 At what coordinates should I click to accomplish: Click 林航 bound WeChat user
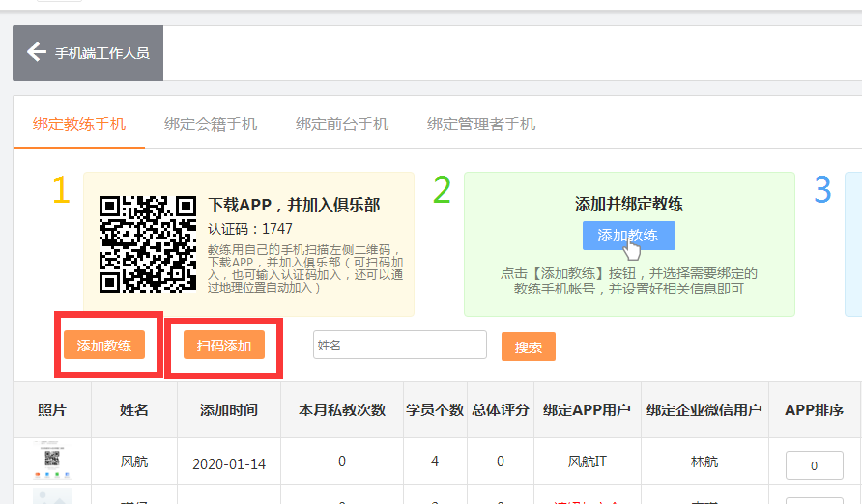click(x=704, y=462)
